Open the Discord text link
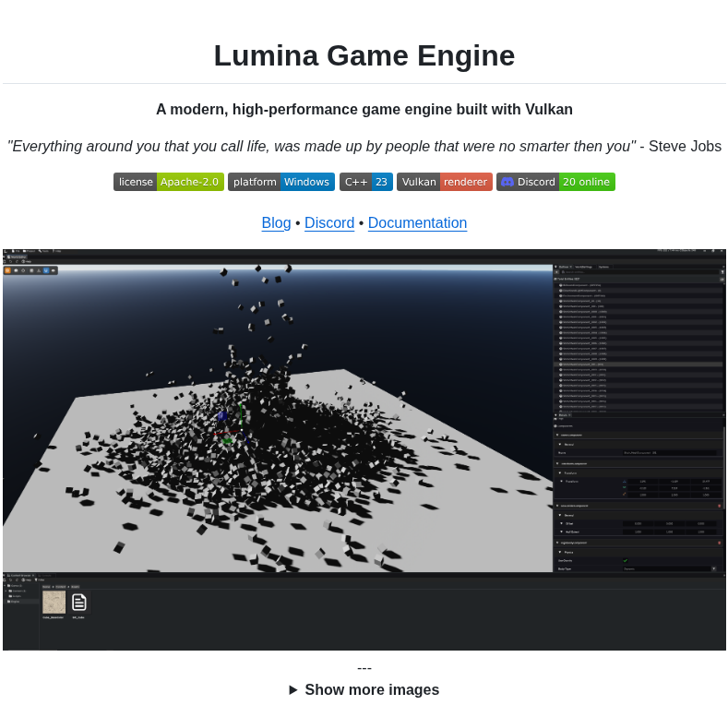 329,223
